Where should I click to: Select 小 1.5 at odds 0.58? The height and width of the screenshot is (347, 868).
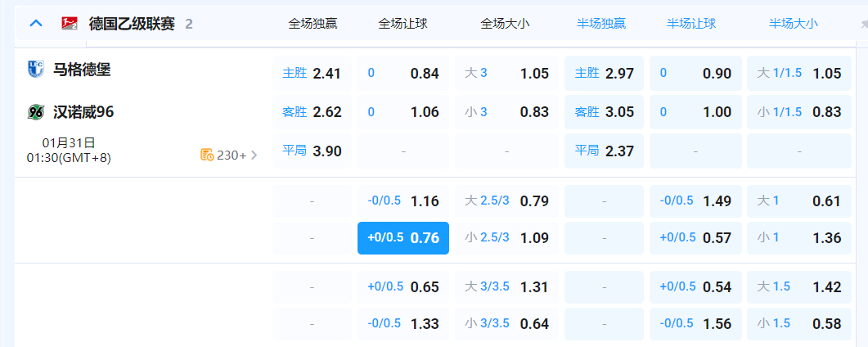click(x=798, y=324)
